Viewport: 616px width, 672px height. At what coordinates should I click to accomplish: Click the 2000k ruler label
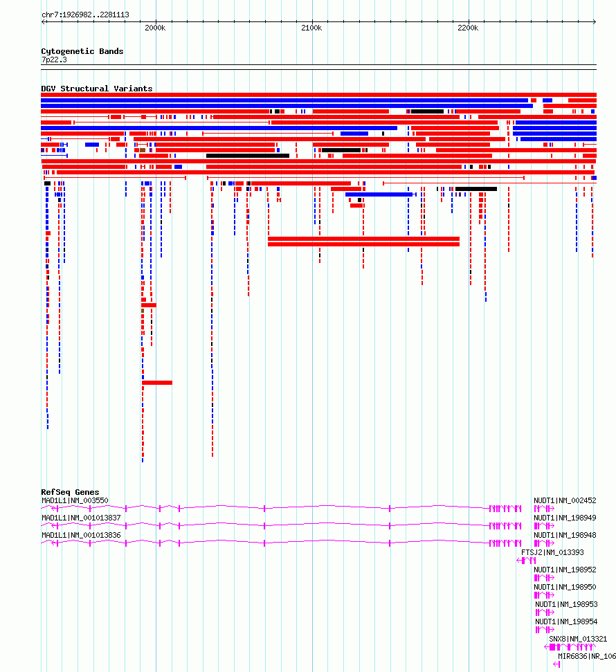tap(155, 28)
